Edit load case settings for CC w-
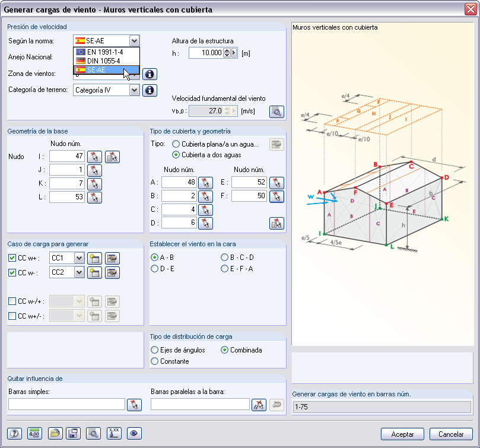The height and width of the screenshot is (448, 480). coord(112,272)
